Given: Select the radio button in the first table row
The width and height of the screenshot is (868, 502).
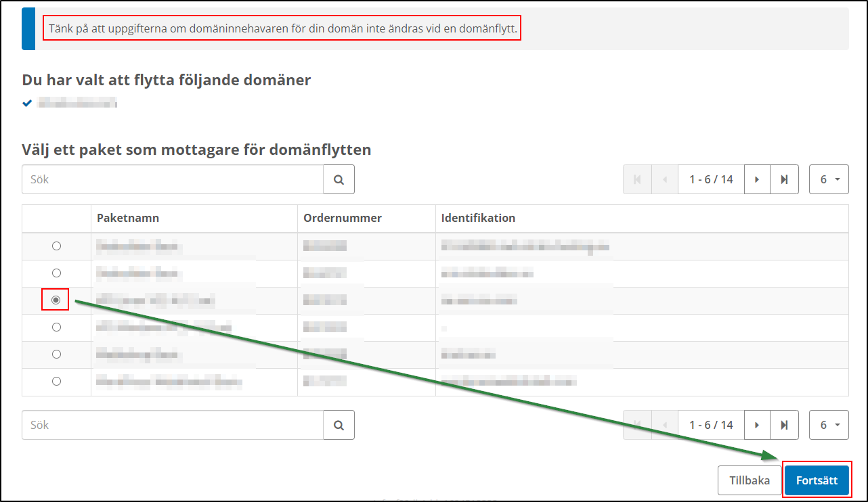Looking at the screenshot, I should point(56,246).
